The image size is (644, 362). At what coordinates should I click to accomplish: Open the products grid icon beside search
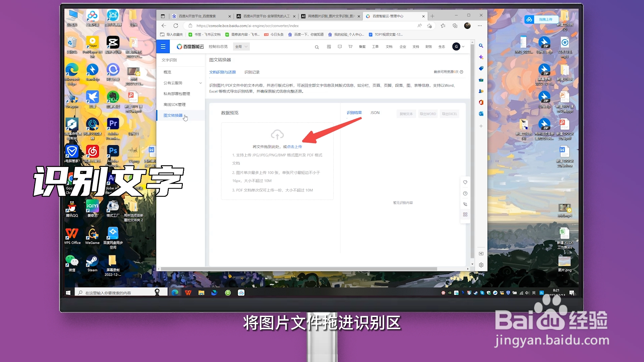(x=329, y=47)
